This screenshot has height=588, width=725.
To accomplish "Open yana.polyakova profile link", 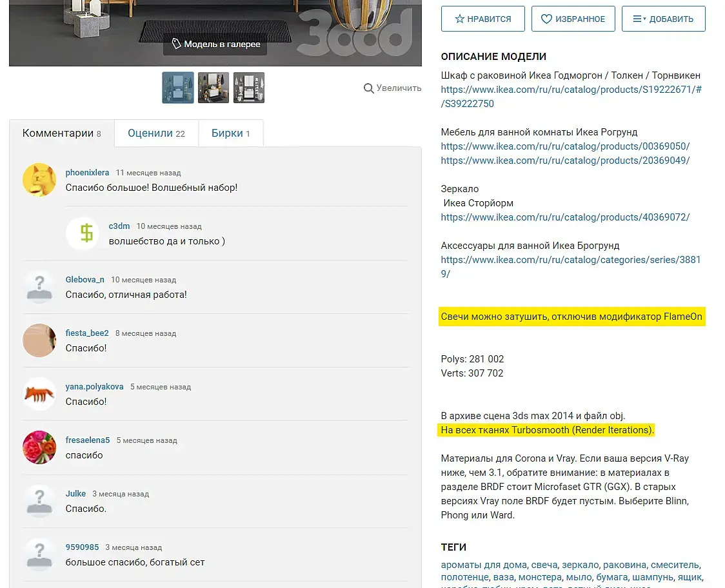I will (94, 386).
